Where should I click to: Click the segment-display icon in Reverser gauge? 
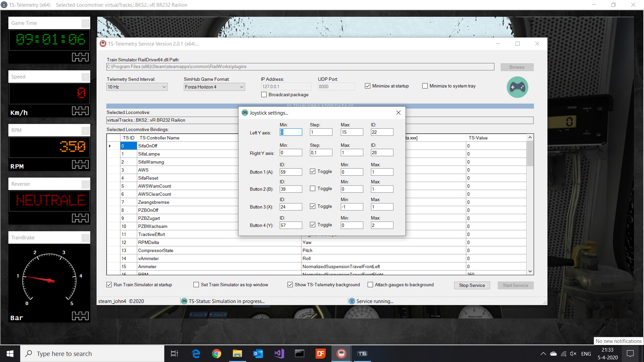pyautogui.click(x=80, y=218)
